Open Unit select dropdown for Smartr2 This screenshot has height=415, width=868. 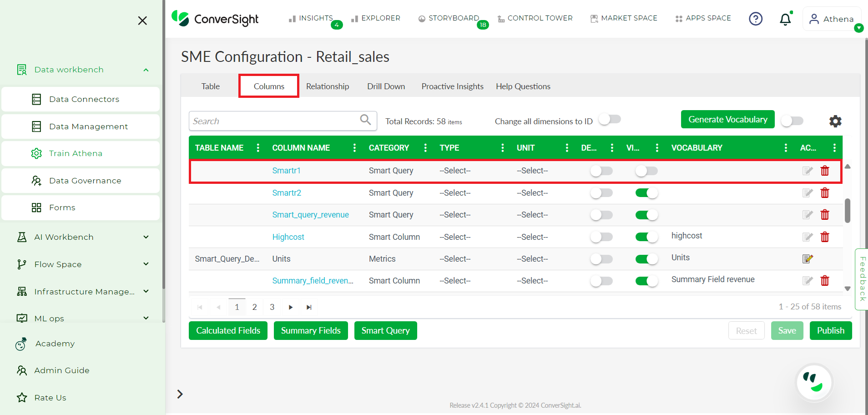point(532,193)
